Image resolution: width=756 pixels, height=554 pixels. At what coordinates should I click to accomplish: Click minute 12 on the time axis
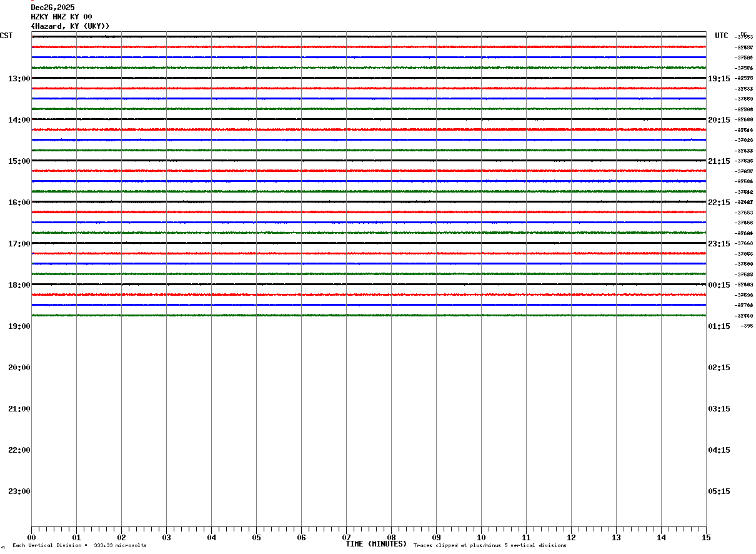pyautogui.click(x=571, y=538)
